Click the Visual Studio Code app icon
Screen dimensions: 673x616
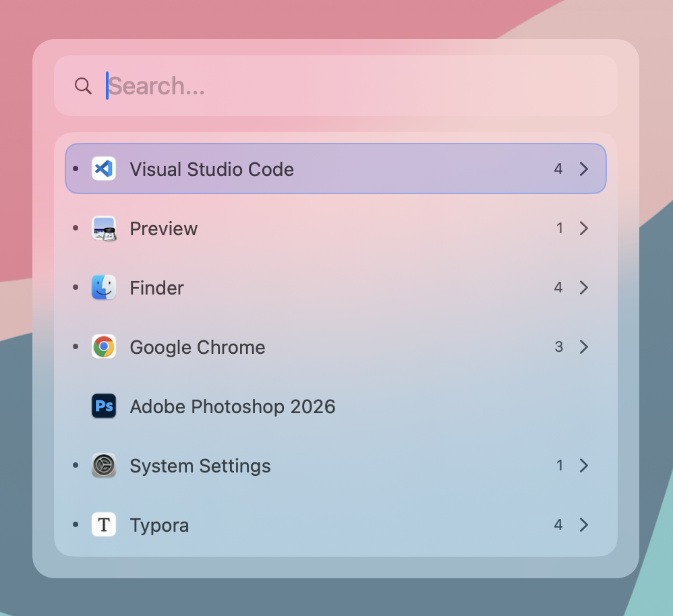point(104,168)
